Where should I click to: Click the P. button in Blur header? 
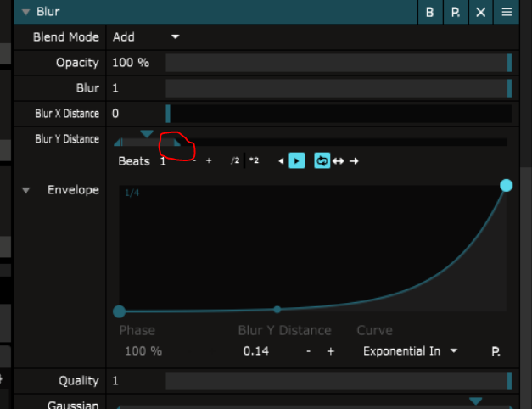pos(456,12)
